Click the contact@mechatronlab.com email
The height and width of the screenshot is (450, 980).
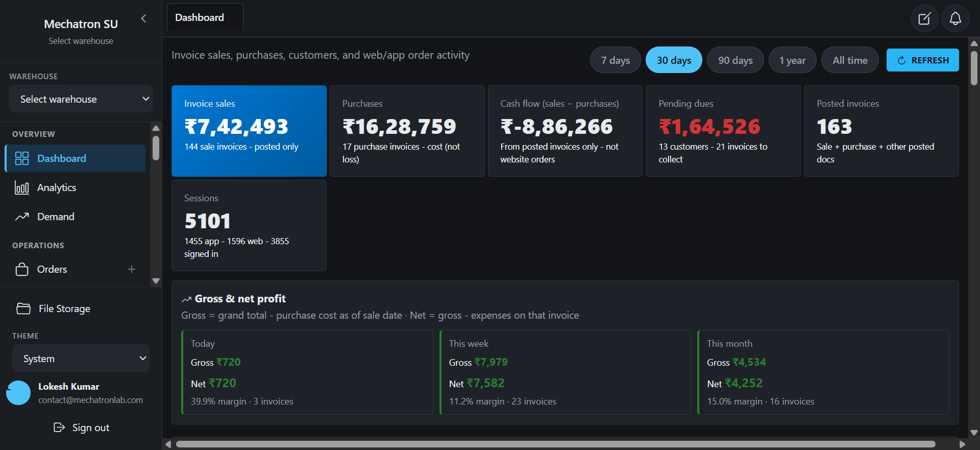(90, 400)
